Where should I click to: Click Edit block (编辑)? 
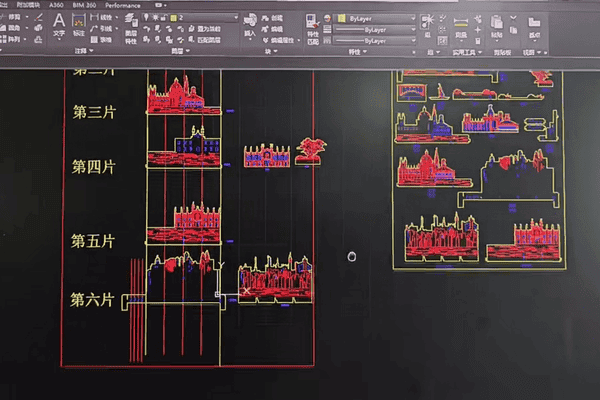tap(272, 29)
